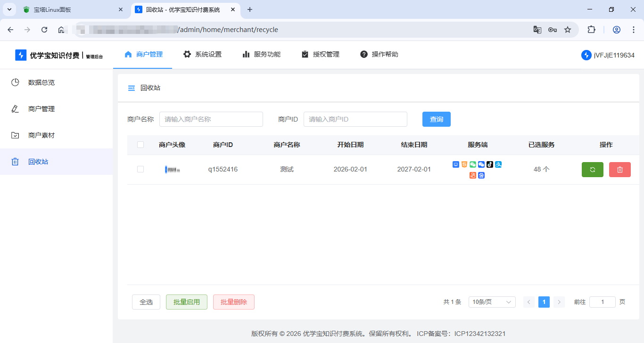
Task: Click the 批量删除 batch delete button
Action: (233, 302)
